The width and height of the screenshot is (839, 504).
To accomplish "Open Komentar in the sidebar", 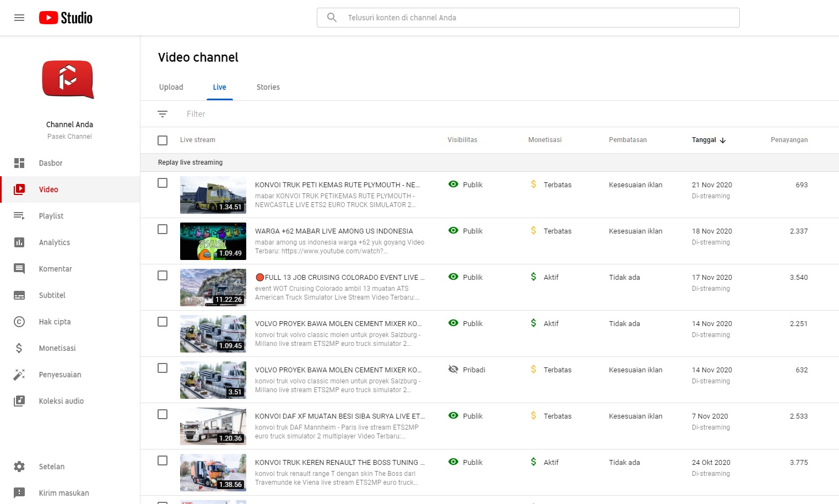I will point(70,269).
